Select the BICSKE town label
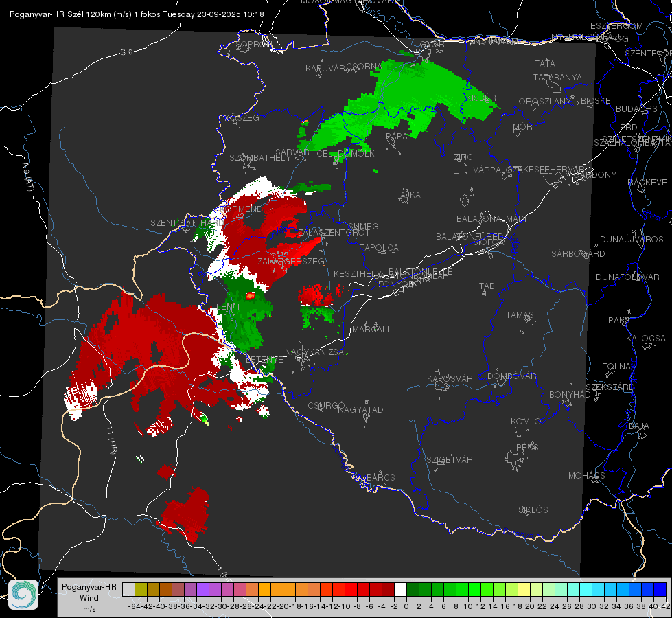 point(596,101)
